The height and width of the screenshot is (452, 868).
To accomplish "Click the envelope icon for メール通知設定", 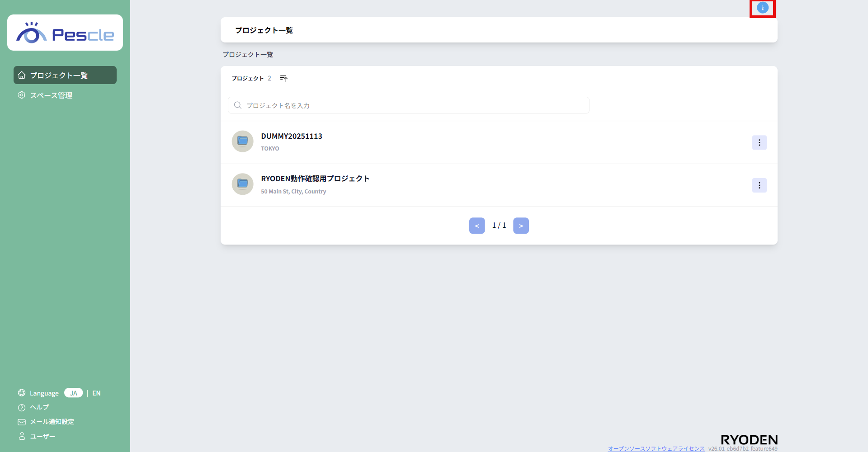I will 22,422.
